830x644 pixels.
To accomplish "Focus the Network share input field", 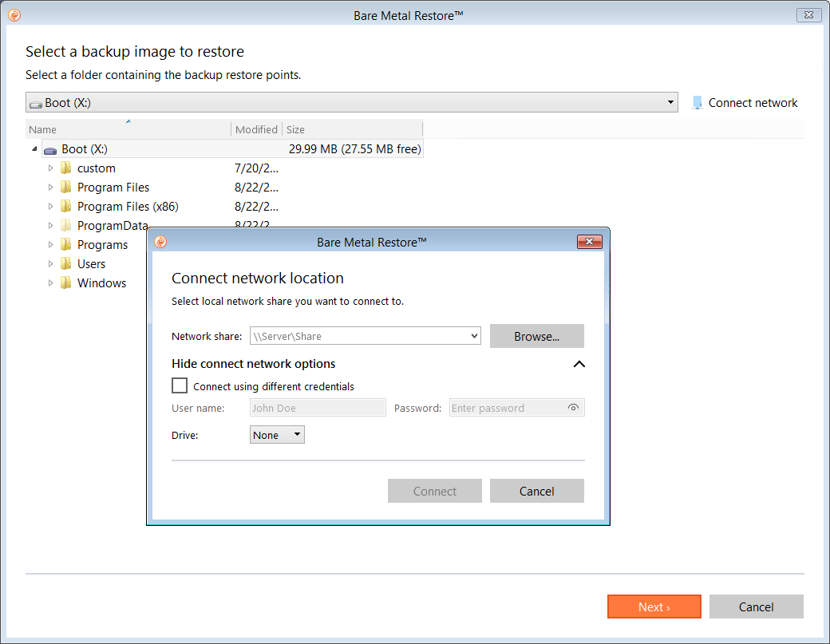I will pos(359,337).
